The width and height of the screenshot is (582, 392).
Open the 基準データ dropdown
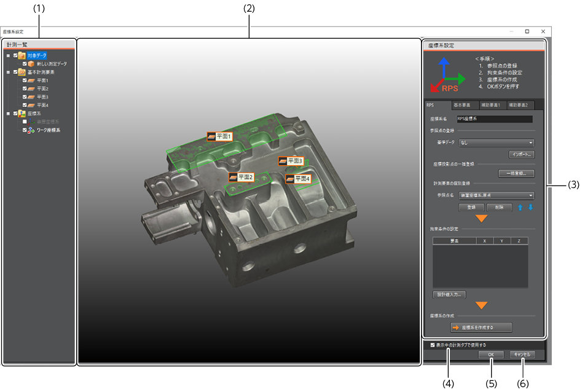495,143
